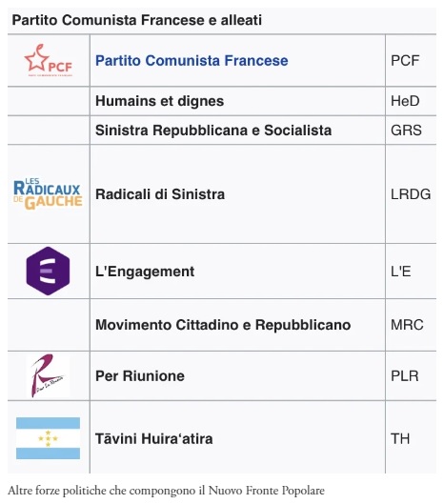Open the Les Radicaux de Gauche logo
This screenshot has width=444, height=504.
[48, 193]
